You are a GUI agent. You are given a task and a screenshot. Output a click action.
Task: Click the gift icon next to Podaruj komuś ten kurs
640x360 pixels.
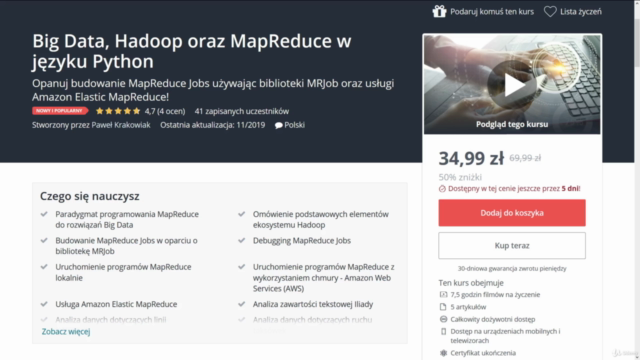point(439,11)
